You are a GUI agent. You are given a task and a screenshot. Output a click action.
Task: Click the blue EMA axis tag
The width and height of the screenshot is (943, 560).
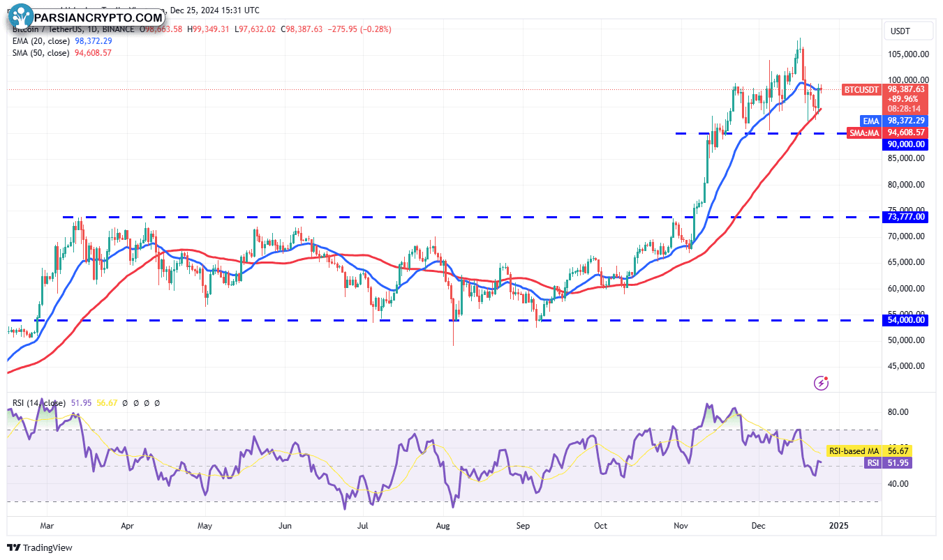[x=870, y=121]
